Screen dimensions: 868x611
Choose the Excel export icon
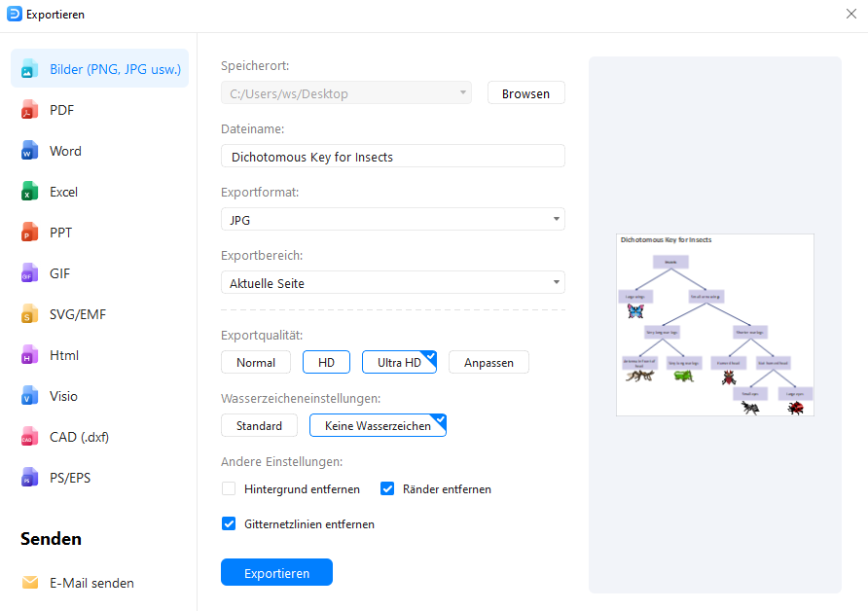29,192
